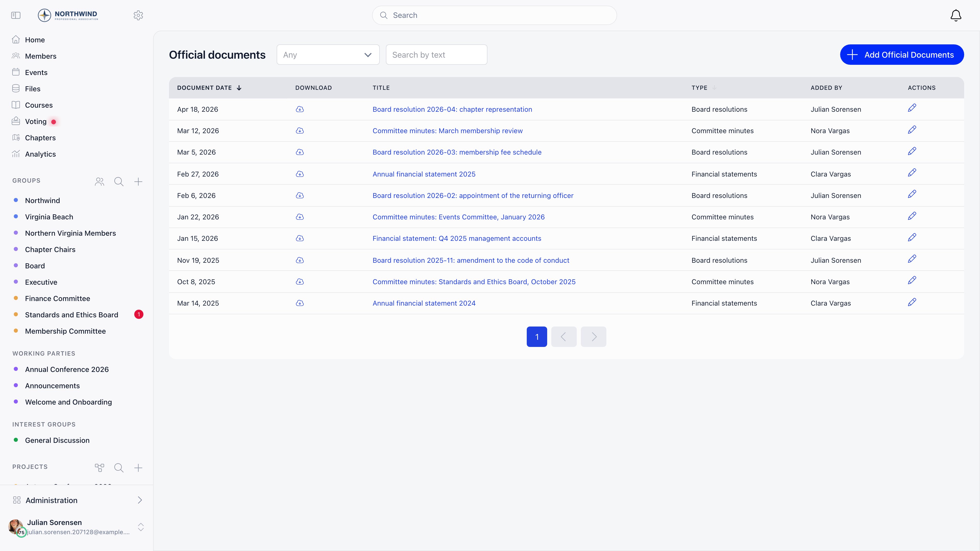Go to previous page arrow
The image size is (980, 551).
point(564,336)
